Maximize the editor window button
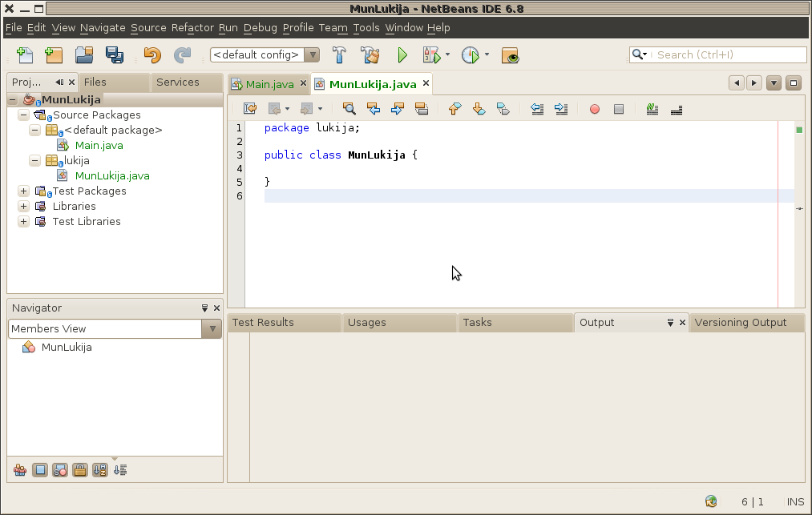 coord(794,82)
